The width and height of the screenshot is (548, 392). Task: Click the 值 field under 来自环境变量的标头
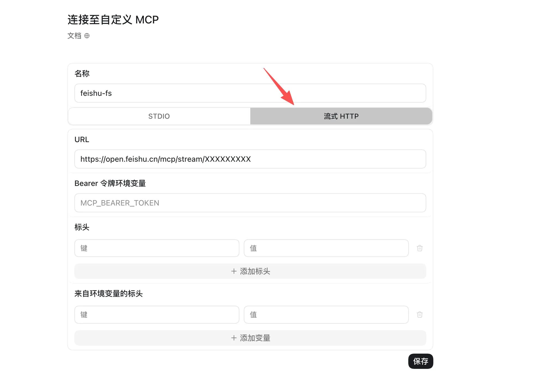click(x=326, y=315)
